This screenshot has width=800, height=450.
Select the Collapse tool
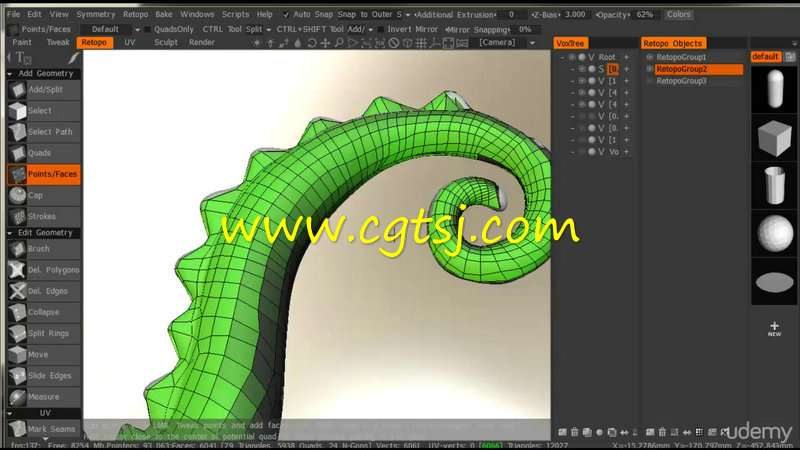[x=44, y=312]
